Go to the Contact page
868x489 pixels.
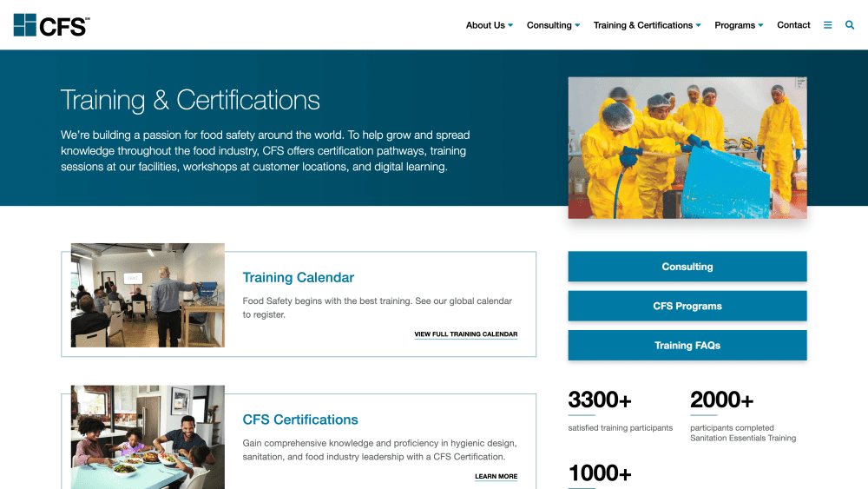coord(793,25)
